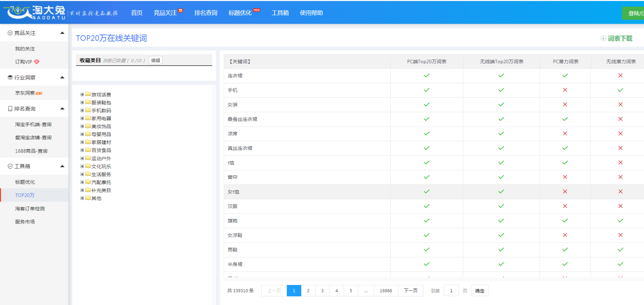Open 京东洞察 in sidebar
The image size is (644, 305).
[25, 93]
